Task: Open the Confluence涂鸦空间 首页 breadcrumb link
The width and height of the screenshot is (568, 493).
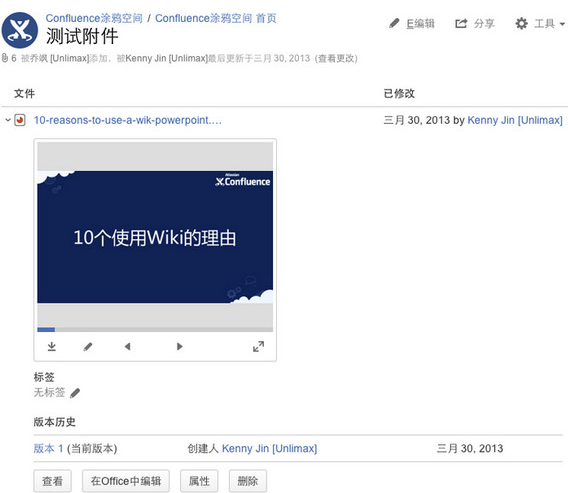Action: click(216, 18)
